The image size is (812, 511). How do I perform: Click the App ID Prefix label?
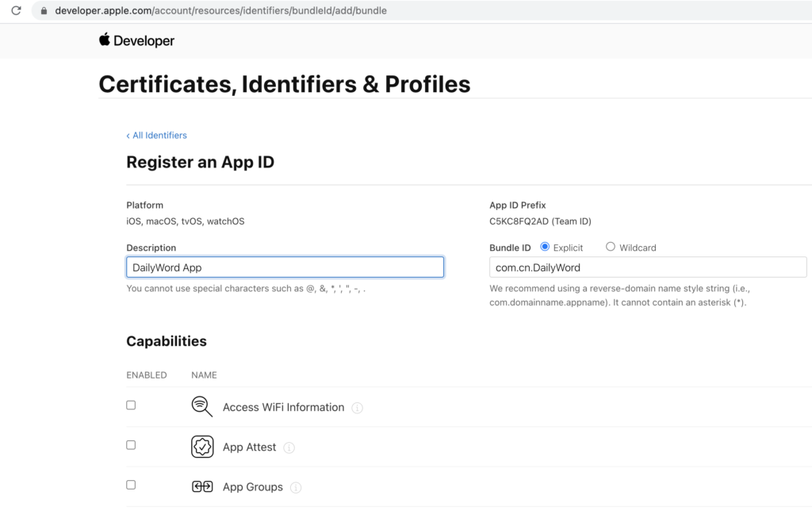pos(517,206)
